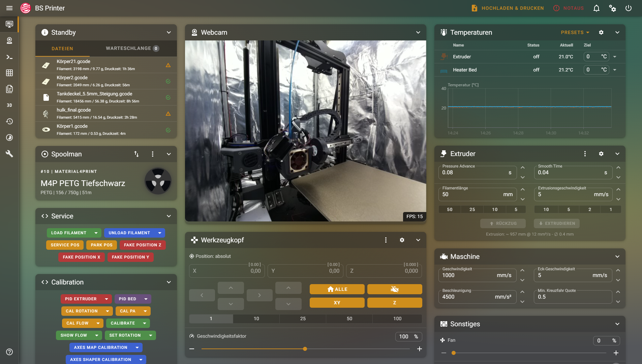Select the 10 mm step distance
This screenshot has height=364, width=642.
[256, 318]
